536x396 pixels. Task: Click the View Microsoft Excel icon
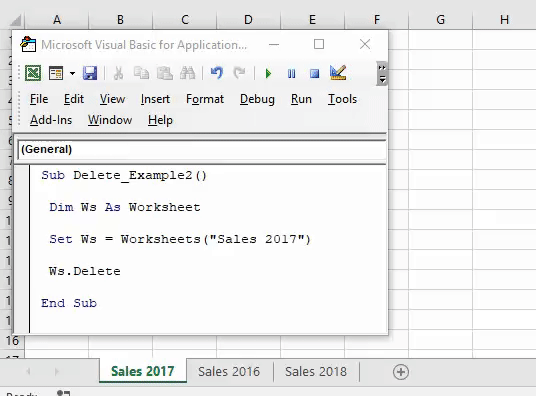33,73
